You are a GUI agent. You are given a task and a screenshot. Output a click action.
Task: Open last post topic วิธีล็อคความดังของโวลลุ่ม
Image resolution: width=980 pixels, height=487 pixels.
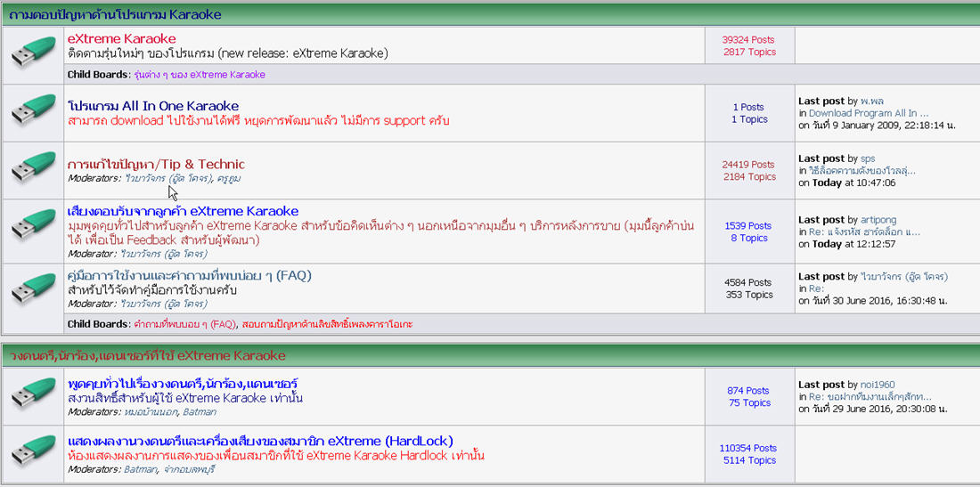click(x=862, y=170)
